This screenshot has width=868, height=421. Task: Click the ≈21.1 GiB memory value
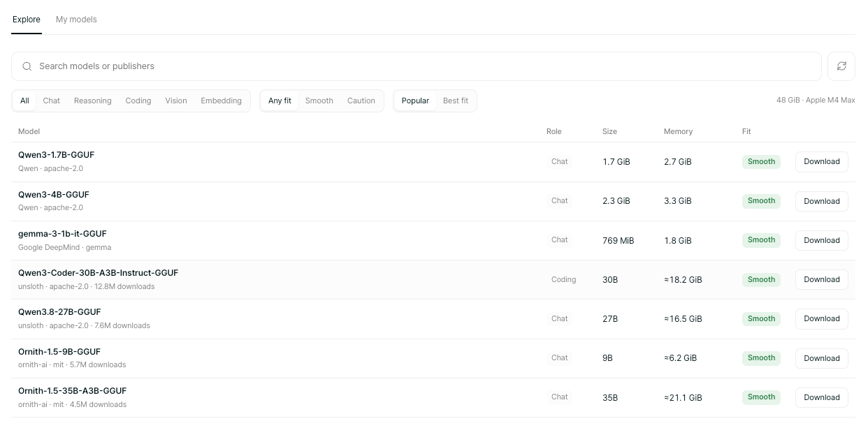coord(683,397)
